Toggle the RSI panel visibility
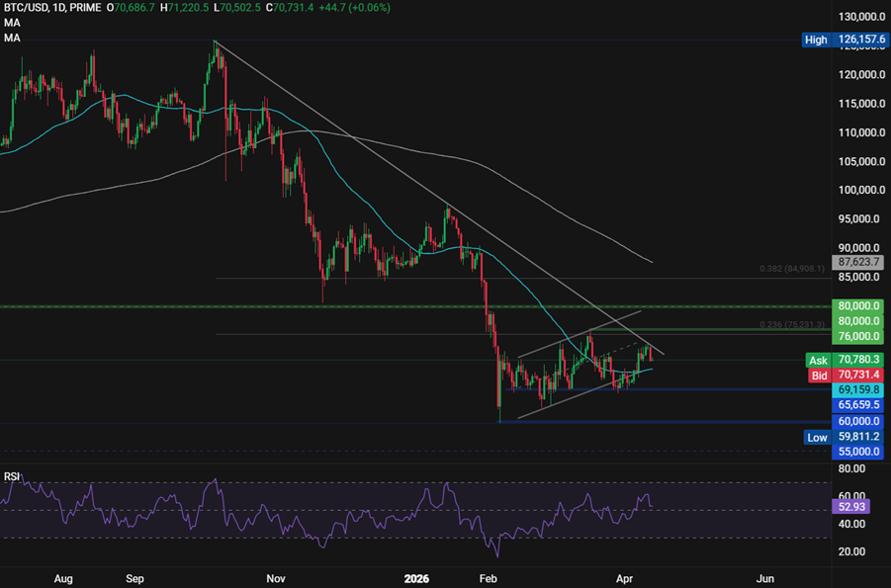 point(11,476)
